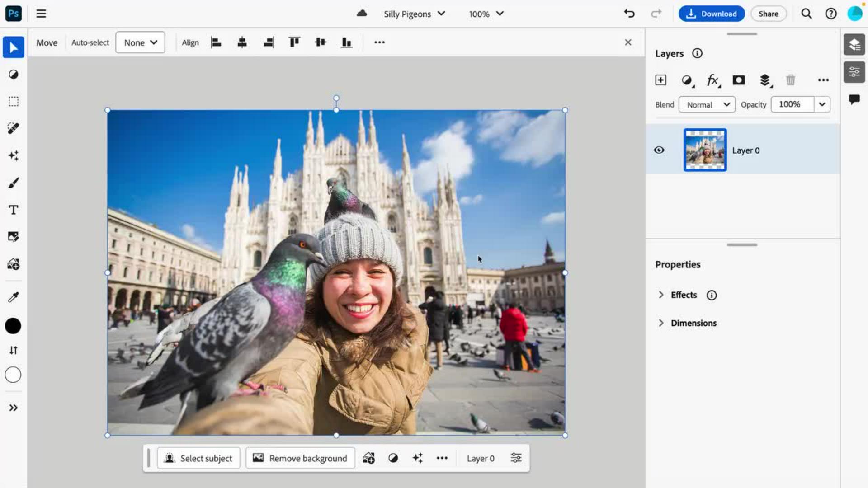Image resolution: width=868 pixels, height=488 pixels.
Task: Open the Auto-select None dropdown
Action: [140, 42]
